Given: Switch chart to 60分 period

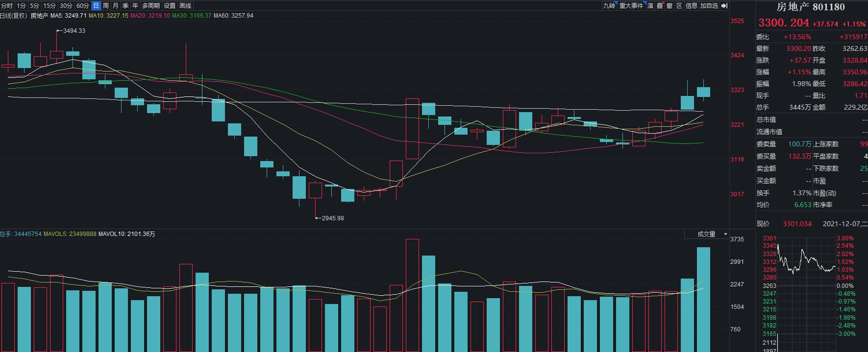Looking at the screenshot, I should (83, 6).
